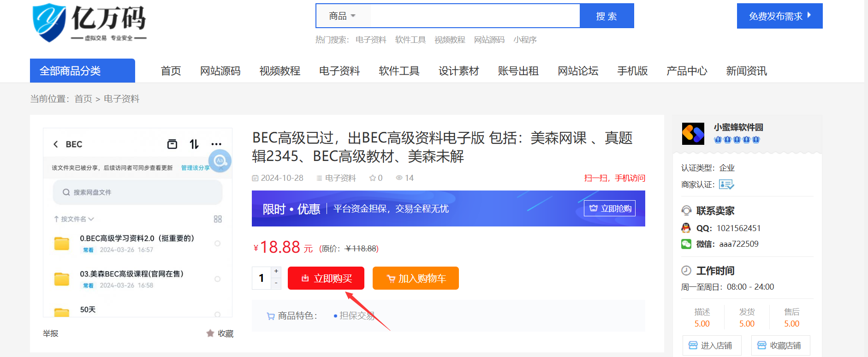Open 视频教程 navigation item
868x357 pixels.
[280, 71]
